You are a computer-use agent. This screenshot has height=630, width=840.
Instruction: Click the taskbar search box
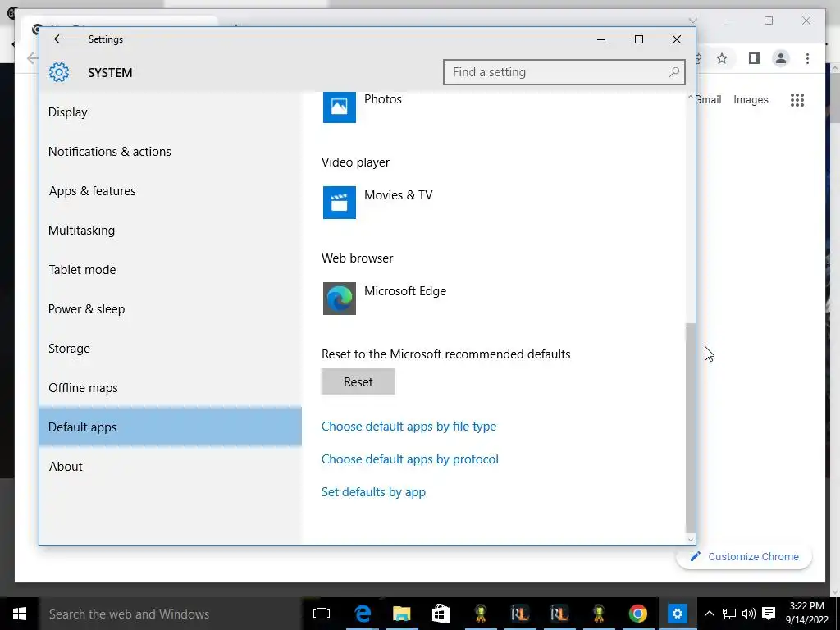[x=171, y=614]
